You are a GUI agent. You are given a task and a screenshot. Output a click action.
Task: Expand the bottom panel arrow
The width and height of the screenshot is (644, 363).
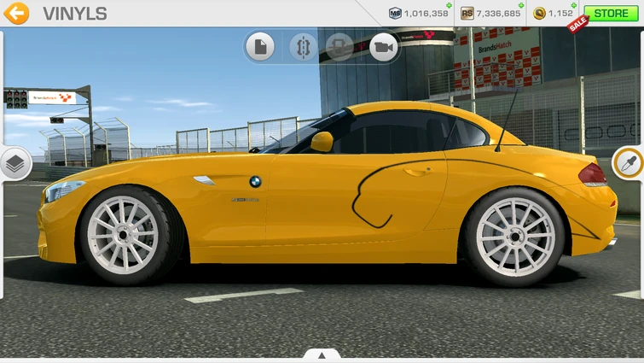322,355
